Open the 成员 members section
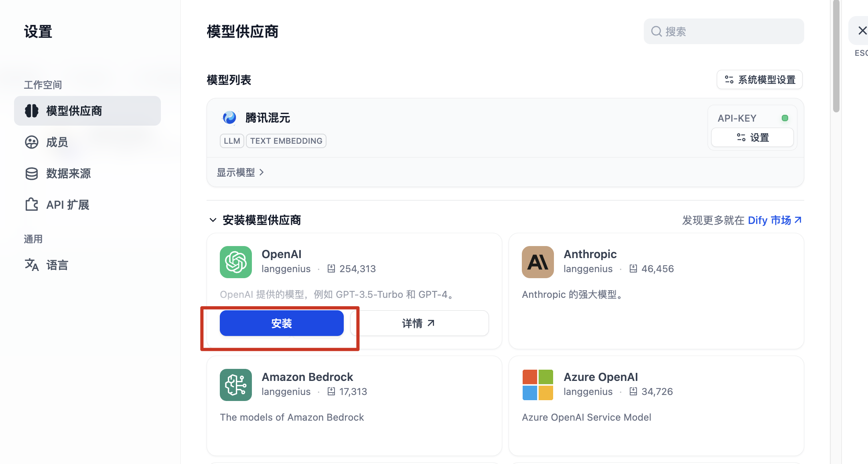The height and width of the screenshot is (464, 868). (32, 142)
